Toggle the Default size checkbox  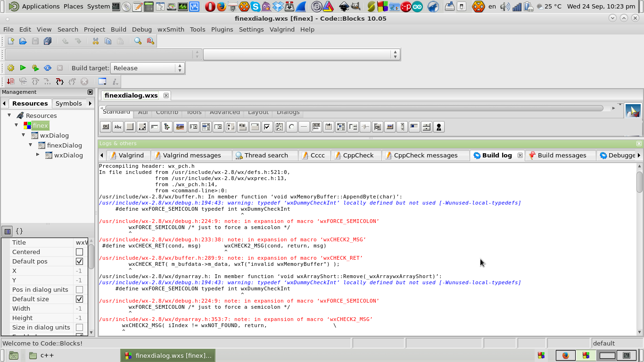tap(79, 299)
